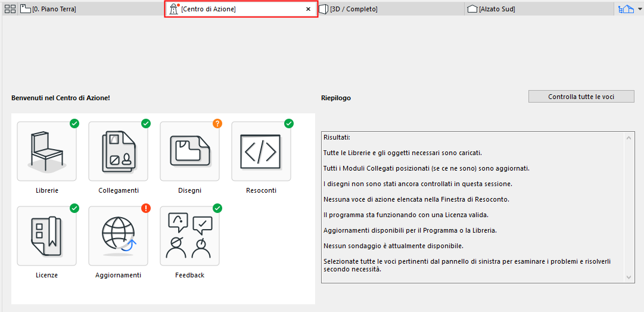This screenshot has height=312, width=644.
Task: Open the tab overview grid icon
Action: (10, 8)
